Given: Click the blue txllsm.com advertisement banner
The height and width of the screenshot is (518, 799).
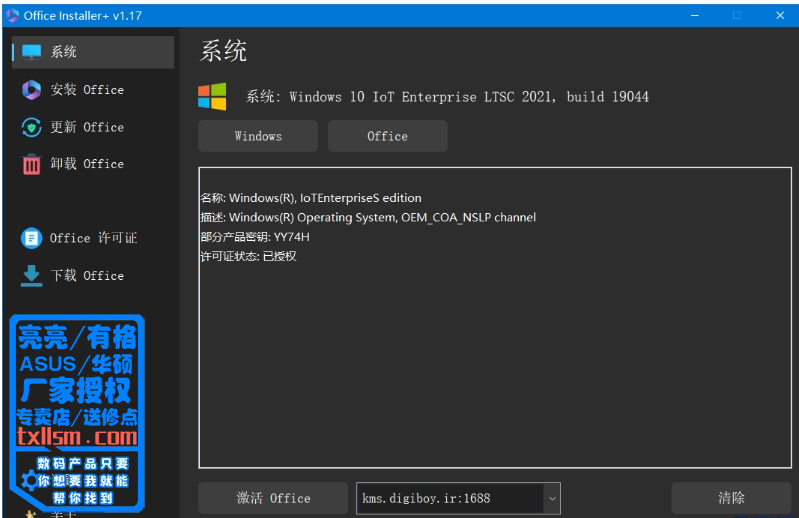Looking at the screenshot, I should click(77, 413).
